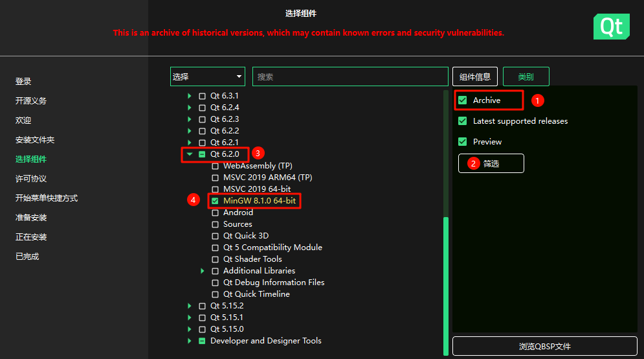This screenshot has width=644, height=359.
Task: Go to the 安装文件夹 step
Action: (x=35, y=140)
